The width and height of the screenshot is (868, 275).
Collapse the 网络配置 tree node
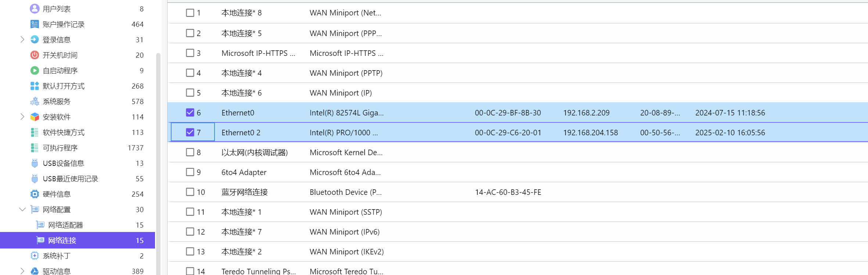tap(22, 209)
